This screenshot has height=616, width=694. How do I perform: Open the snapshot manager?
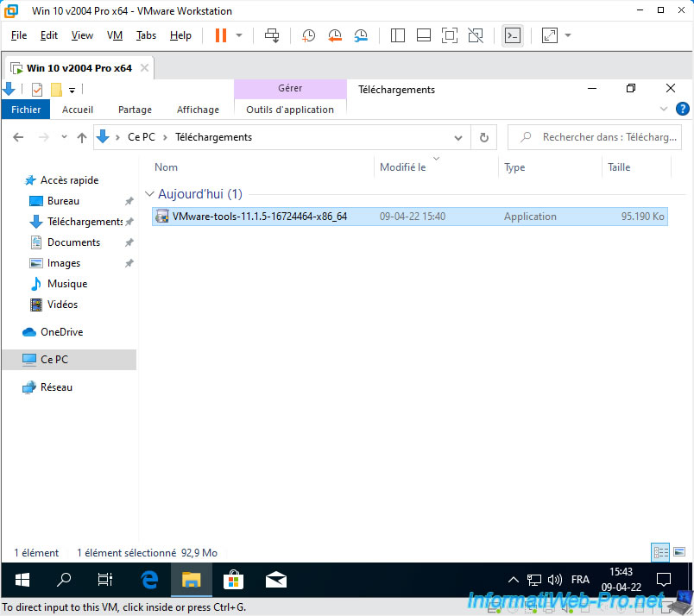361,35
